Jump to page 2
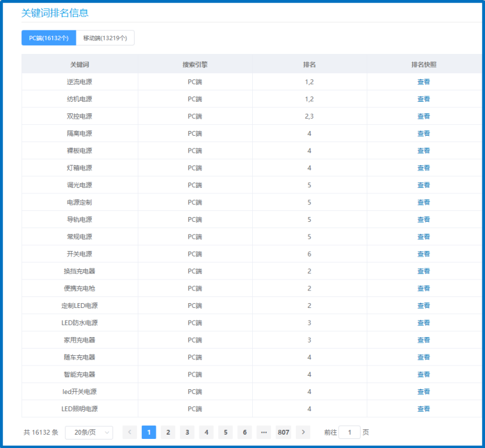Viewport: 485px width, 448px height. pyautogui.click(x=168, y=432)
